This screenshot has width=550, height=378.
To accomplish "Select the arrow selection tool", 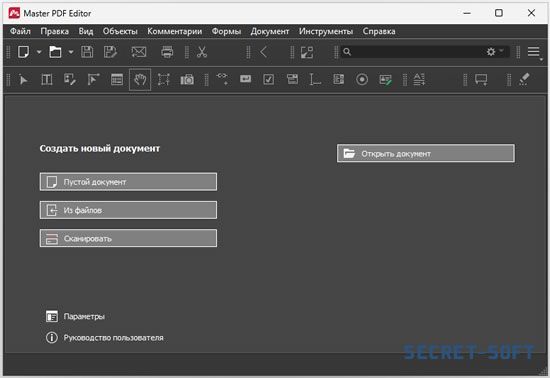I will [x=24, y=80].
